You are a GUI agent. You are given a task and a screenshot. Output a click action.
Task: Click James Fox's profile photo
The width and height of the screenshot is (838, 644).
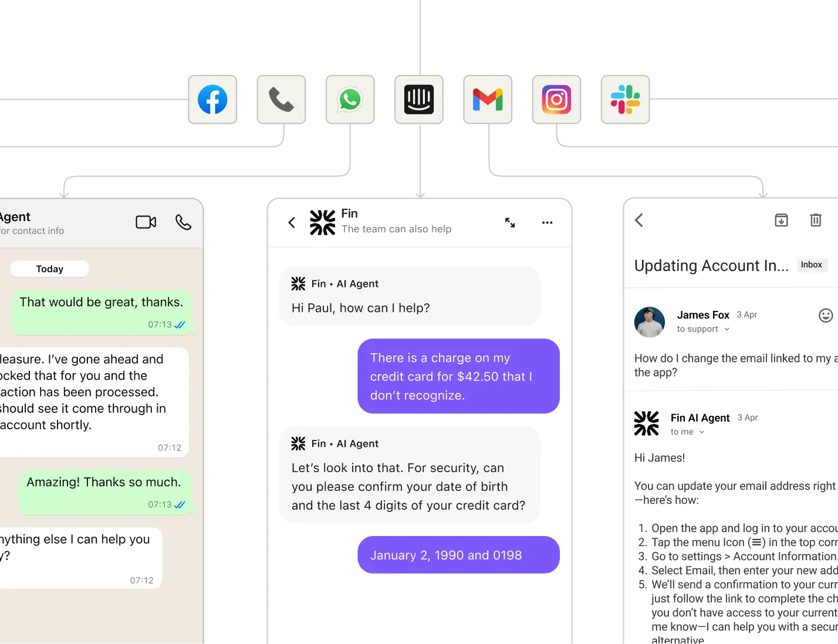pos(650,322)
